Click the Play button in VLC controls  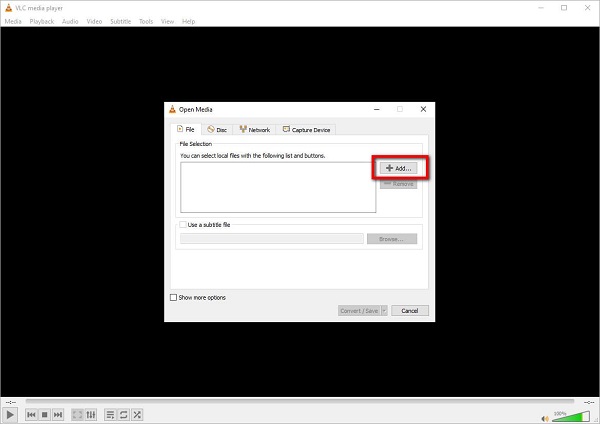coord(10,415)
